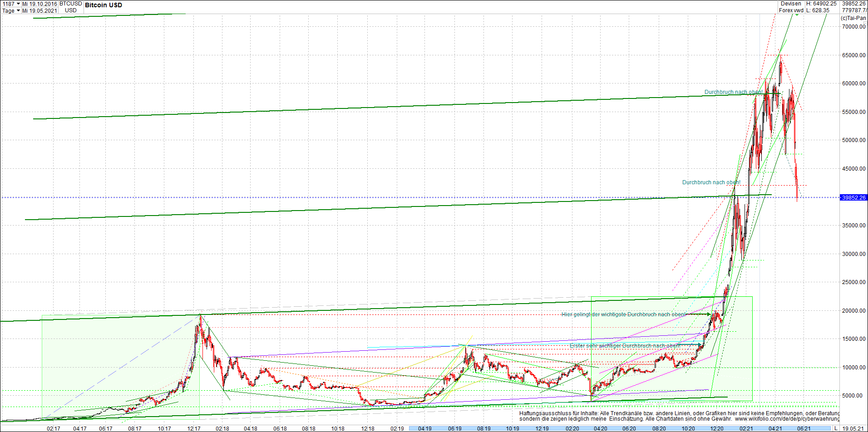
Task: Click the upper 'Durchbruch nach oben!' annotation near 58000
Action: pos(734,92)
